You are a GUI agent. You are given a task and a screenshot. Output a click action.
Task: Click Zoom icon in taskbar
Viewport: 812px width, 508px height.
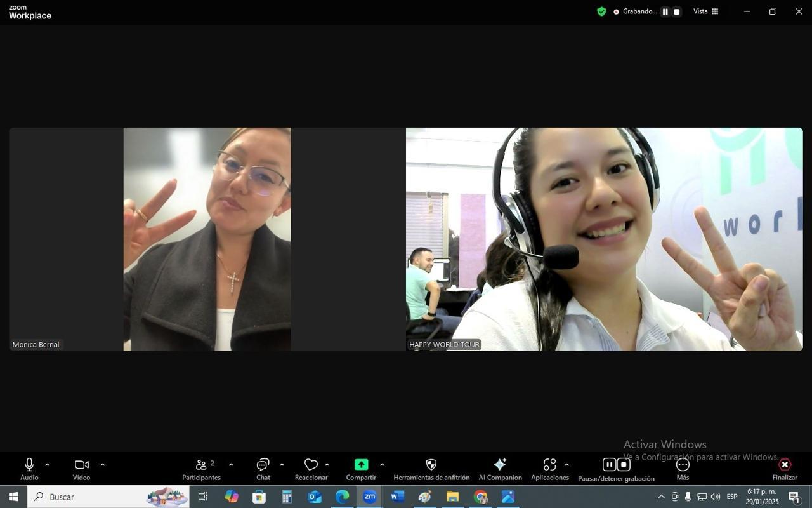point(370,497)
